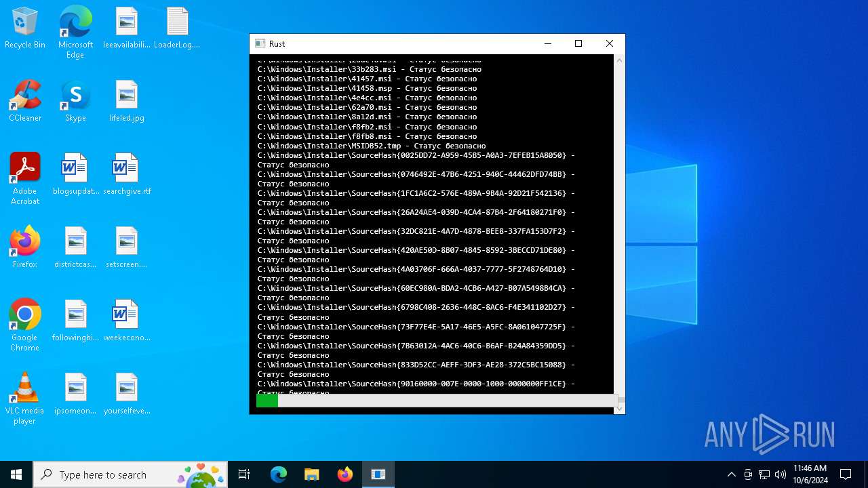This screenshot has width=868, height=488.
Task: Click the line for f8fb2.msi
Action: click(x=367, y=127)
